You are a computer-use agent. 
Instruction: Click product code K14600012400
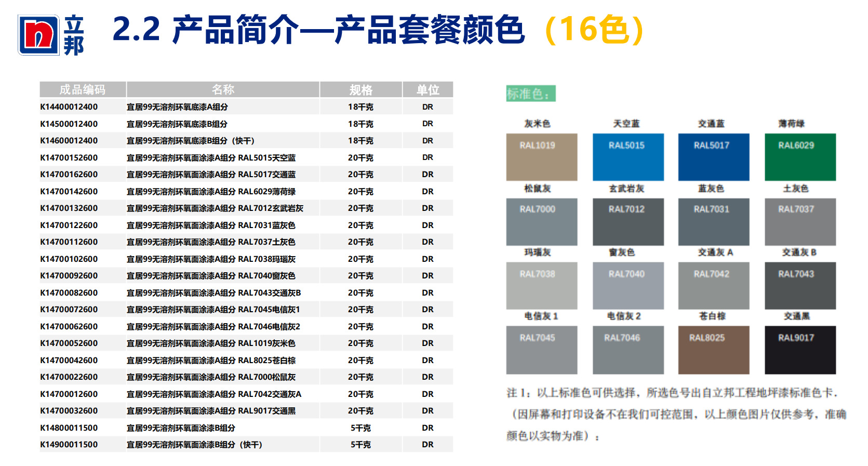(x=69, y=141)
